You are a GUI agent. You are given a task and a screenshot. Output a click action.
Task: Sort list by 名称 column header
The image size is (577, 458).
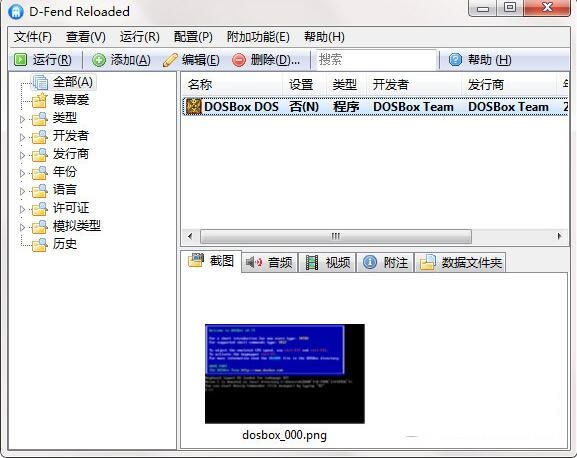click(x=233, y=85)
